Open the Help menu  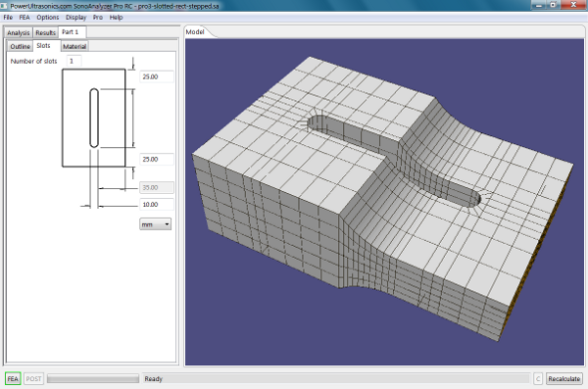click(116, 18)
